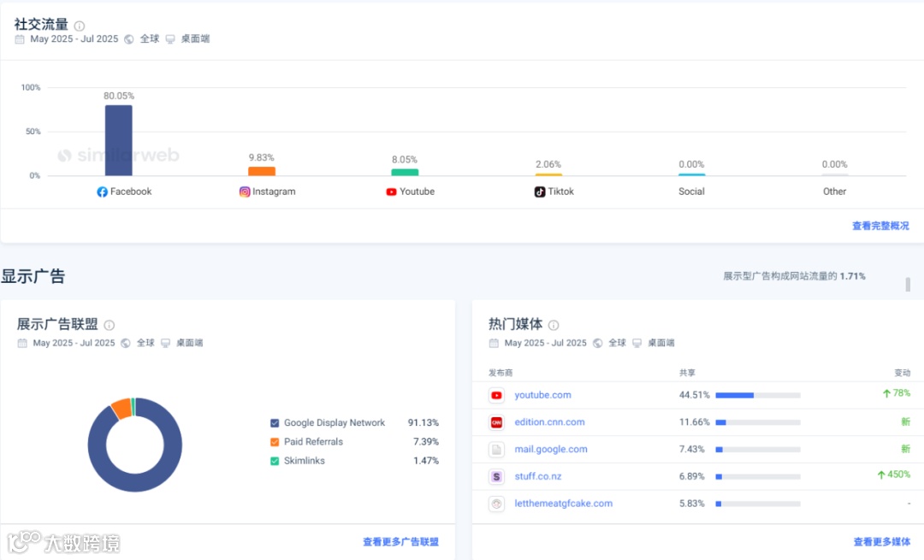Viewport: 924px width, 560px height.
Task: Open the 查看更多广告联盟 link
Action: tap(400, 542)
